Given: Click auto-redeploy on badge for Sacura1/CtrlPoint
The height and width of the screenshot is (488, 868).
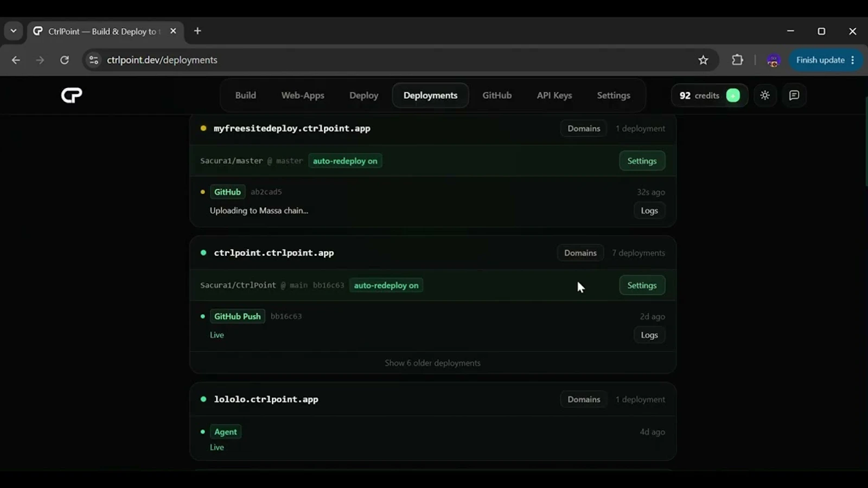Looking at the screenshot, I should coord(386,285).
